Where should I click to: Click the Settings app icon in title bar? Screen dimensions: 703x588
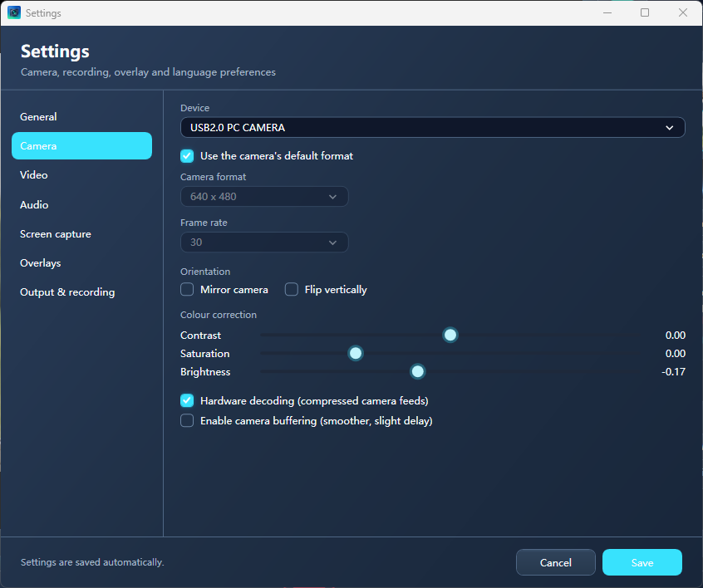pyautogui.click(x=14, y=12)
